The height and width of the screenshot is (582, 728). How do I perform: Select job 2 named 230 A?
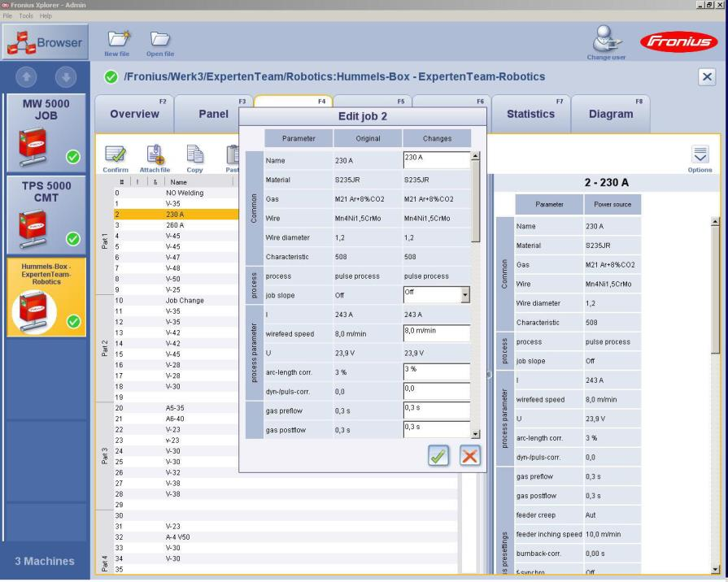click(x=177, y=215)
